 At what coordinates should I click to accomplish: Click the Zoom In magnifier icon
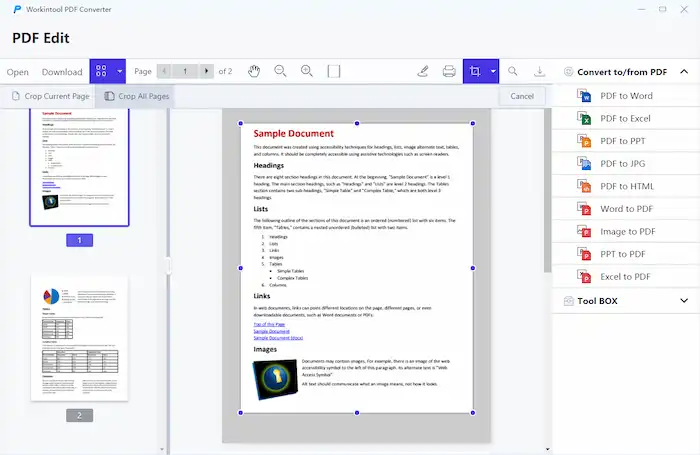click(x=307, y=71)
